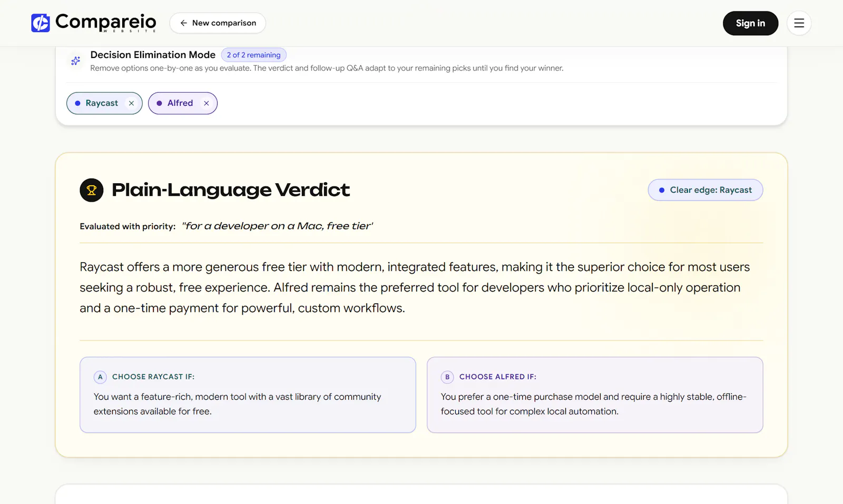The height and width of the screenshot is (504, 843).
Task: Click the Compareio wordmark text
Action: tap(106, 22)
